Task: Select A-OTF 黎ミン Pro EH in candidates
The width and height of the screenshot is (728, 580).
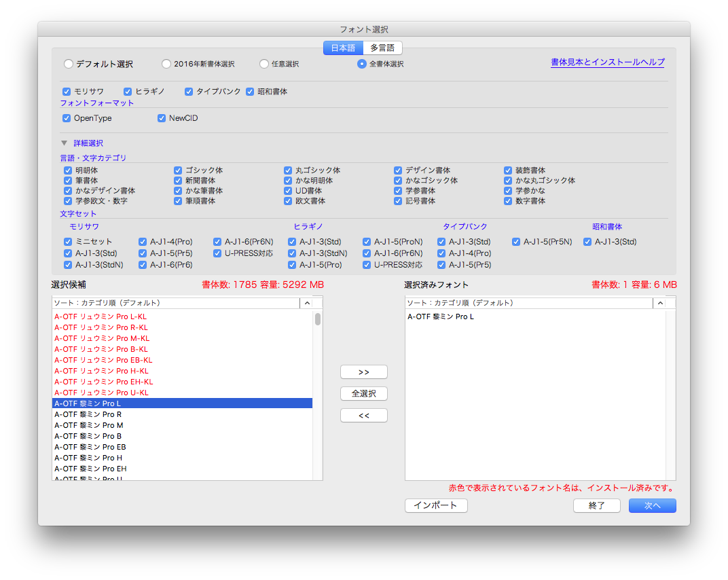Action: click(x=183, y=469)
